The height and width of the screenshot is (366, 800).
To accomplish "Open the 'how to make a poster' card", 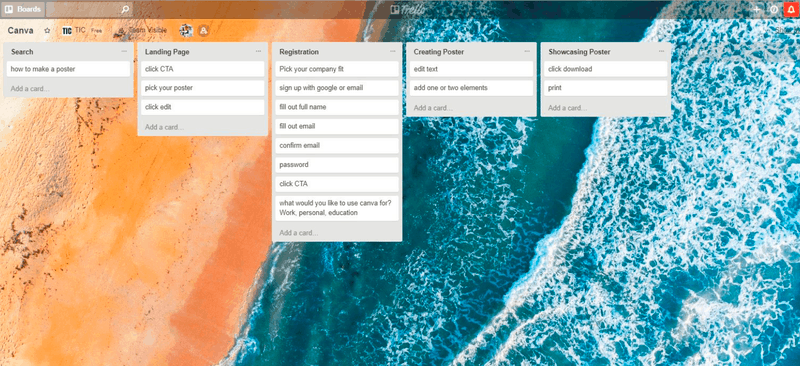I will pyautogui.click(x=68, y=69).
